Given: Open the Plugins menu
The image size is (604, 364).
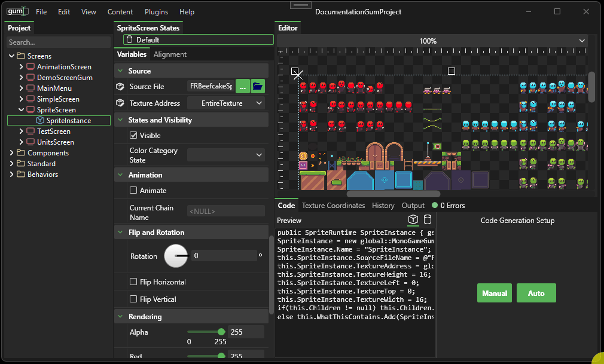Looking at the screenshot, I should point(156,12).
